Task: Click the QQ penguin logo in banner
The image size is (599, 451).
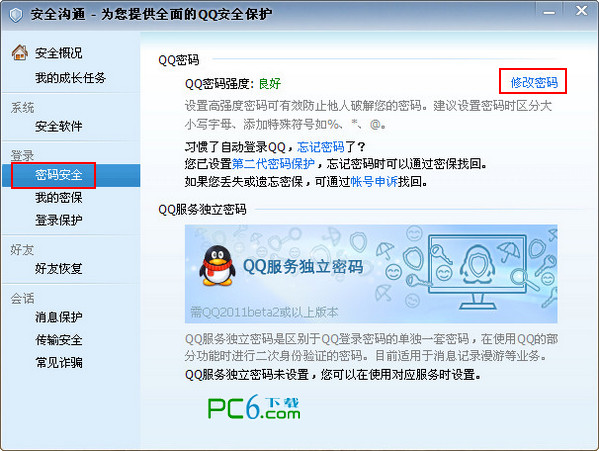Action: [x=217, y=266]
